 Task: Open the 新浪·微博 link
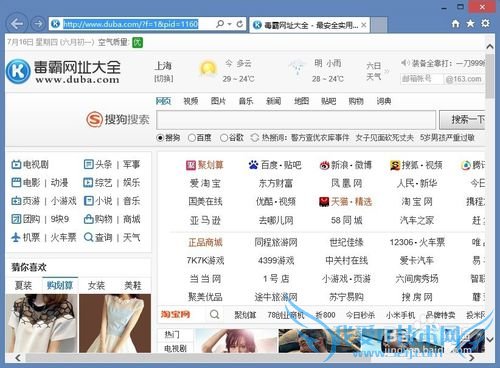(x=345, y=165)
